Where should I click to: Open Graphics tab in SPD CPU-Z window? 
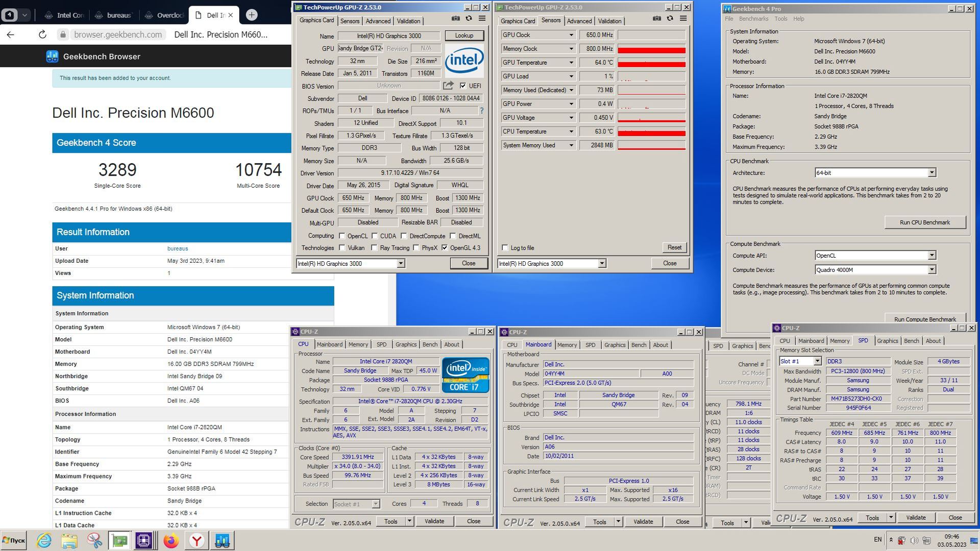888,341
